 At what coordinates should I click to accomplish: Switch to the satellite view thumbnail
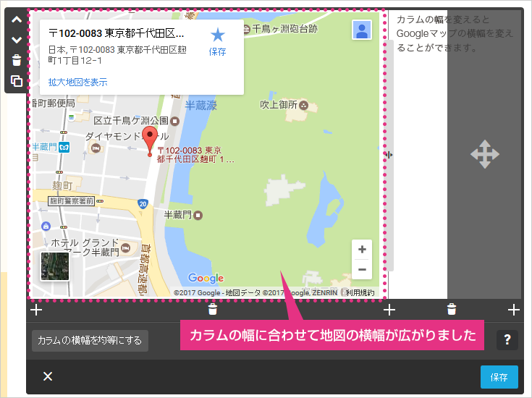point(54,266)
